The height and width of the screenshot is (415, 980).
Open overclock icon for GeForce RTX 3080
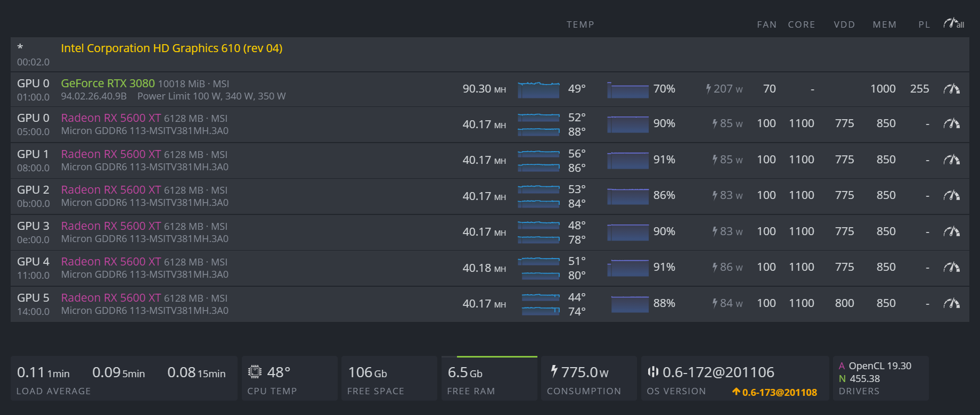pos(951,89)
